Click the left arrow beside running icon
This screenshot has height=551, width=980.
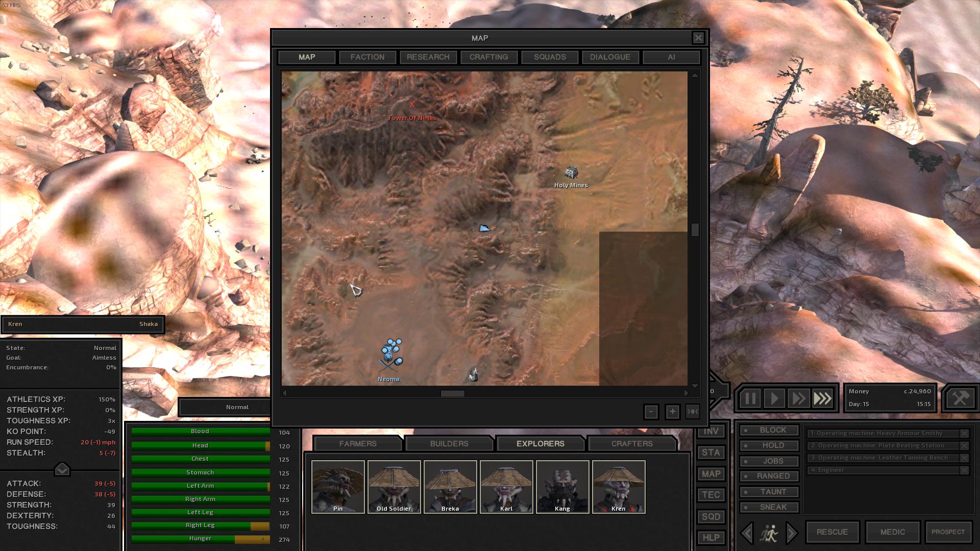pos(747,533)
